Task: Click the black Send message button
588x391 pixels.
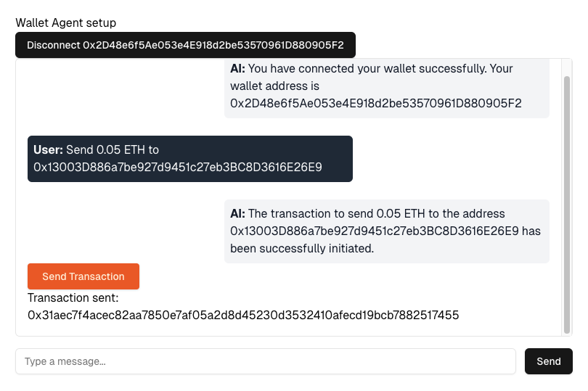Action: (x=548, y=361)
